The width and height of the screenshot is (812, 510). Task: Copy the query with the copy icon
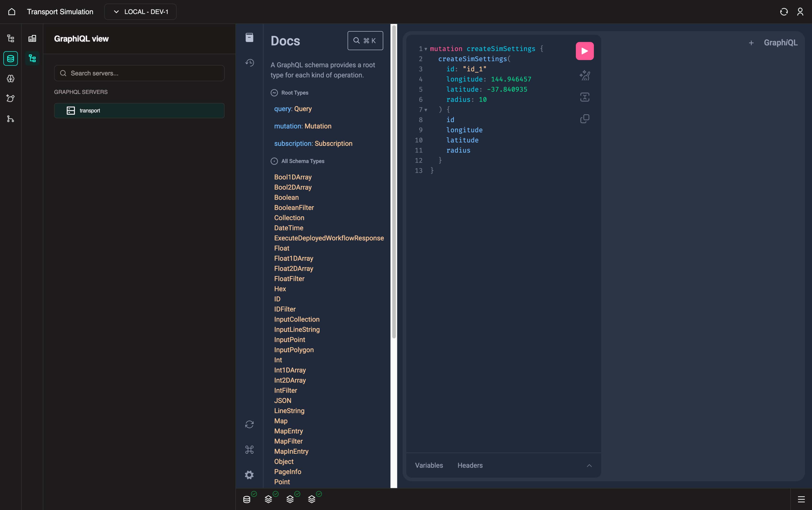(x=584, y=119)
